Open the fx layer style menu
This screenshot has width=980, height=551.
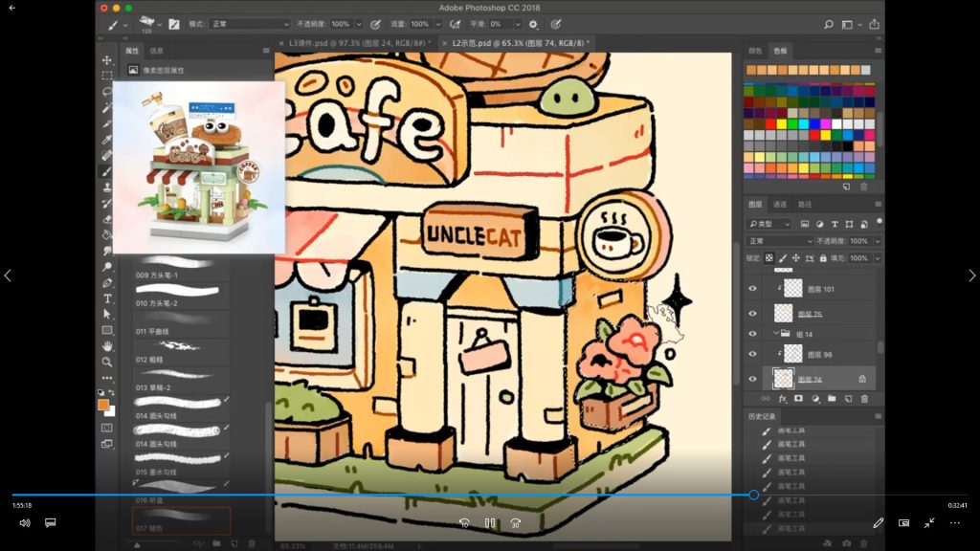tap(782, 398)
